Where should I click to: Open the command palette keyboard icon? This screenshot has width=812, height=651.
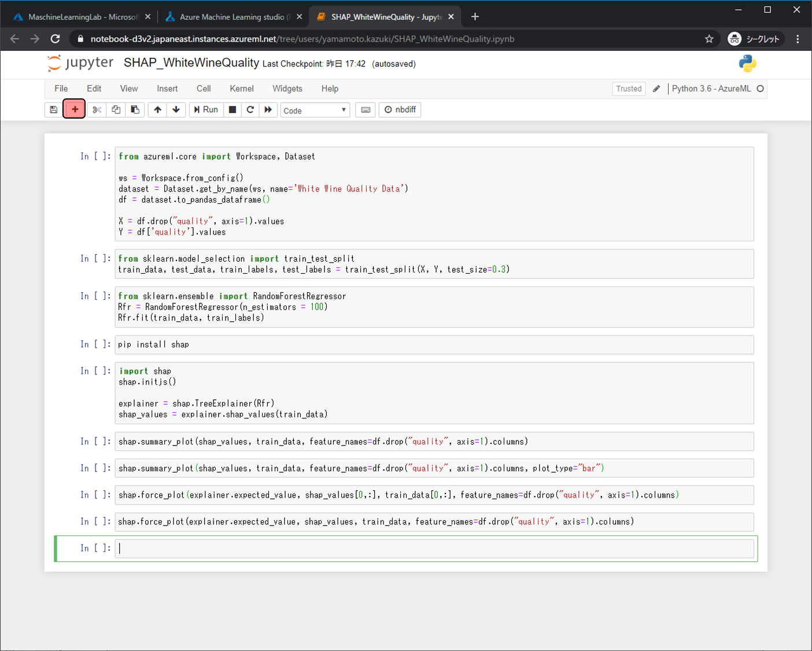[366, 110]
